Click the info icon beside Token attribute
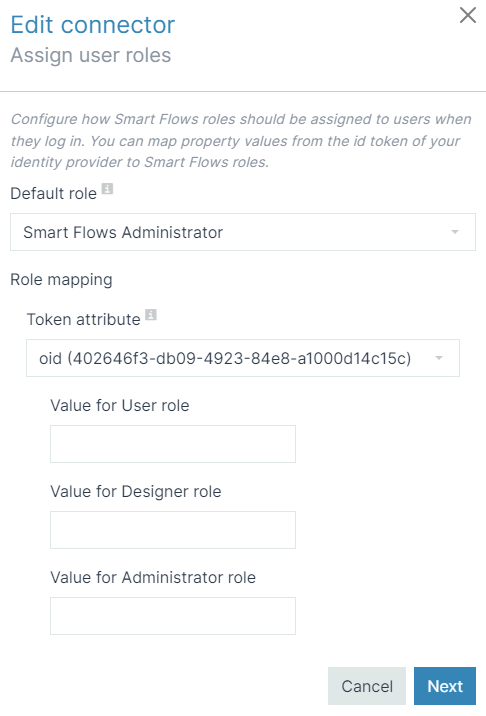This screenshot has width=486, height=716. (151, 315)
